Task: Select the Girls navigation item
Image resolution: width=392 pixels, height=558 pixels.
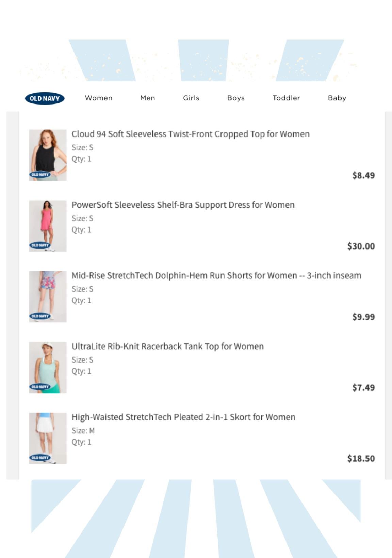Action: pyautogui.click(x=191, y=98)
